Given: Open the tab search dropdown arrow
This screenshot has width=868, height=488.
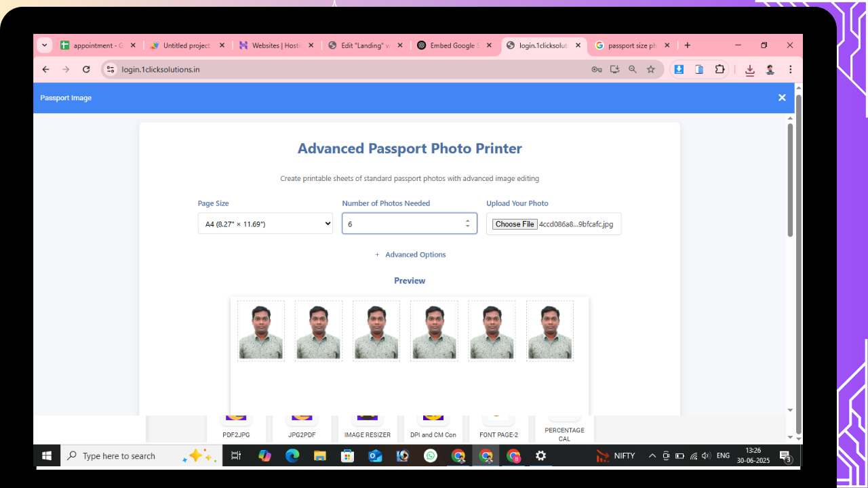Looking at the screenshot, I should coord(45,45).
